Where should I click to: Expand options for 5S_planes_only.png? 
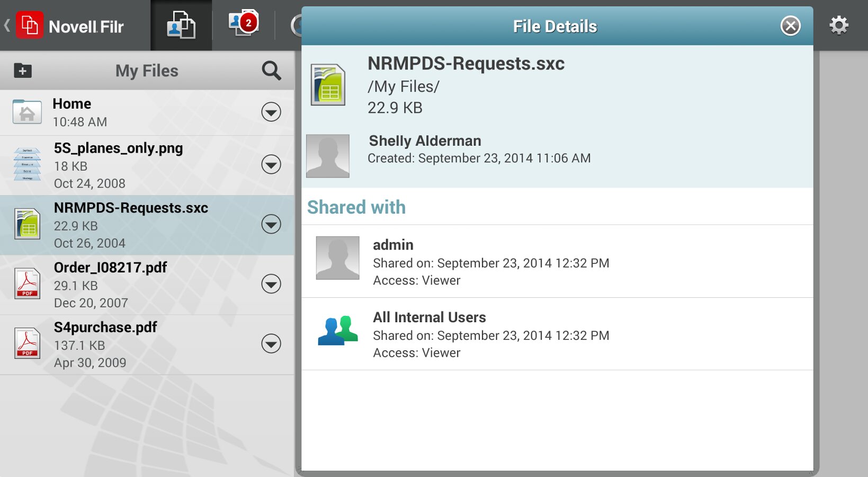tap(271, 165)
